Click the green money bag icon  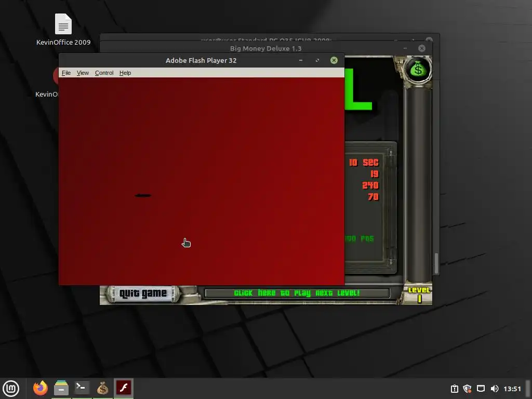click(x=418, y=69)
